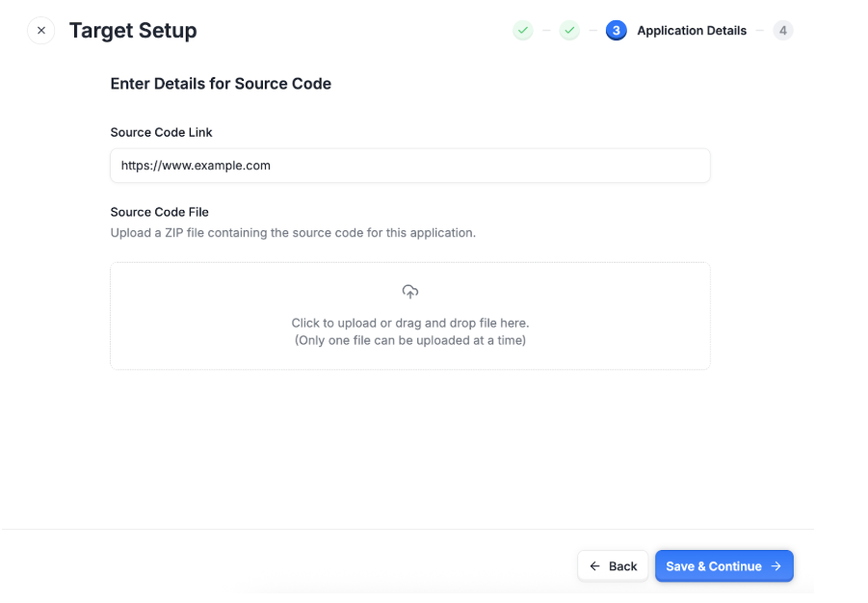Close the Target Setup wizard with X
The image size is (868, 603).
(41, 31)
